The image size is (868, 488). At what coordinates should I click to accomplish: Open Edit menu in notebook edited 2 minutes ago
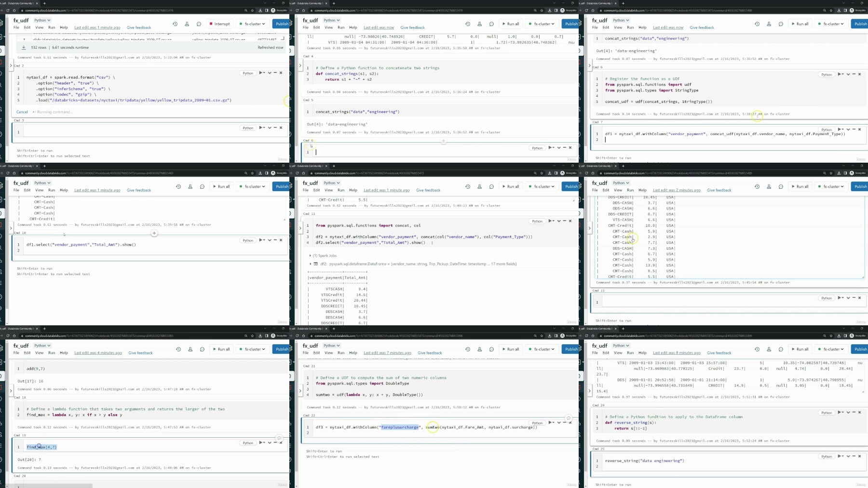coord(606,190)
